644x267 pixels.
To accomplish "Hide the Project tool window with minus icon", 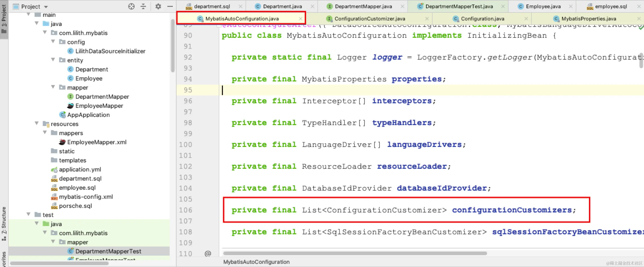I will 170,6.
